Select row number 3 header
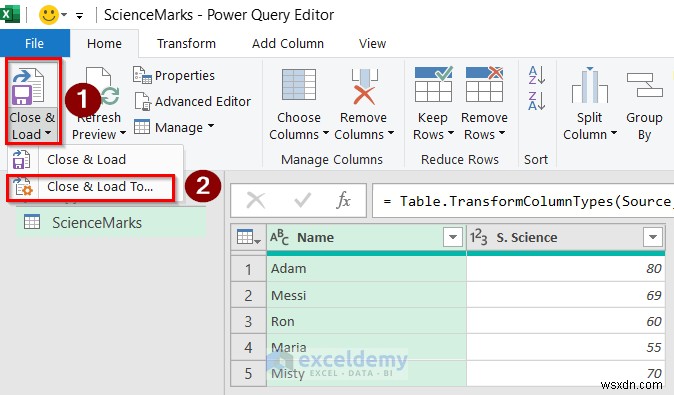 click(x=248, y=322)
